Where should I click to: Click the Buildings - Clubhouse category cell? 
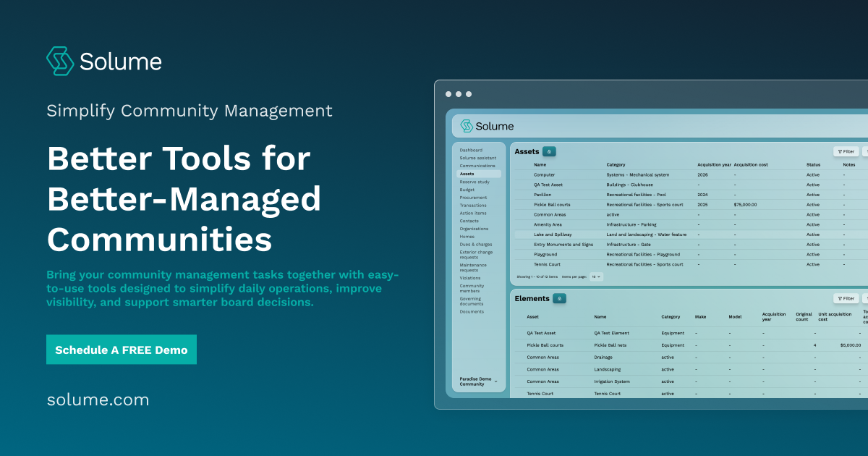(630, 185)
